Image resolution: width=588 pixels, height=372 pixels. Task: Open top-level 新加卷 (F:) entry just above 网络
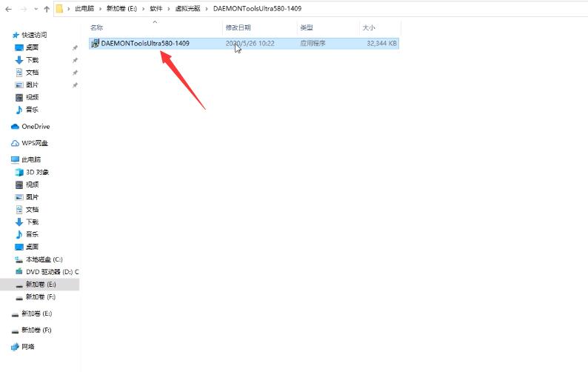point(36,330)
